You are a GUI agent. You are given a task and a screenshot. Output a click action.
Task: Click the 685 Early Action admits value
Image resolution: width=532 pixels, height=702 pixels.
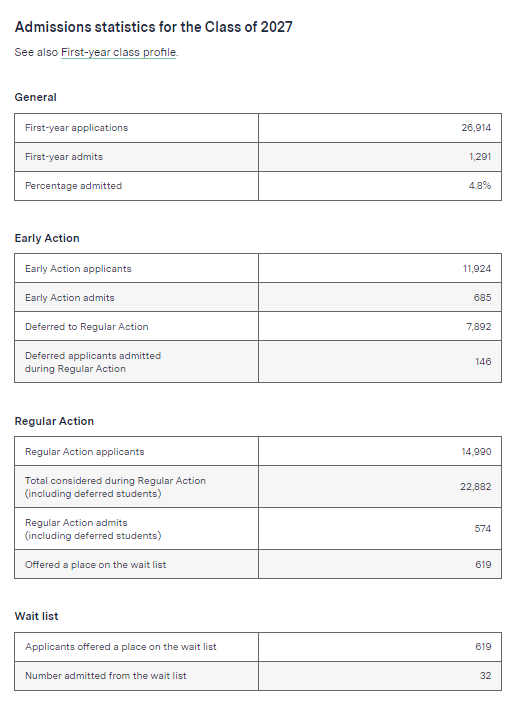(482, 297)
